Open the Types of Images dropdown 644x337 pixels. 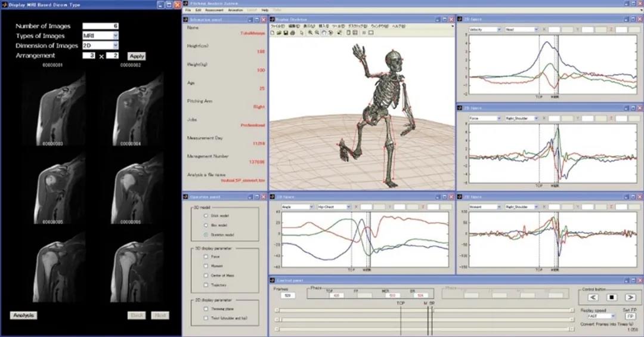tap(115, 36)
